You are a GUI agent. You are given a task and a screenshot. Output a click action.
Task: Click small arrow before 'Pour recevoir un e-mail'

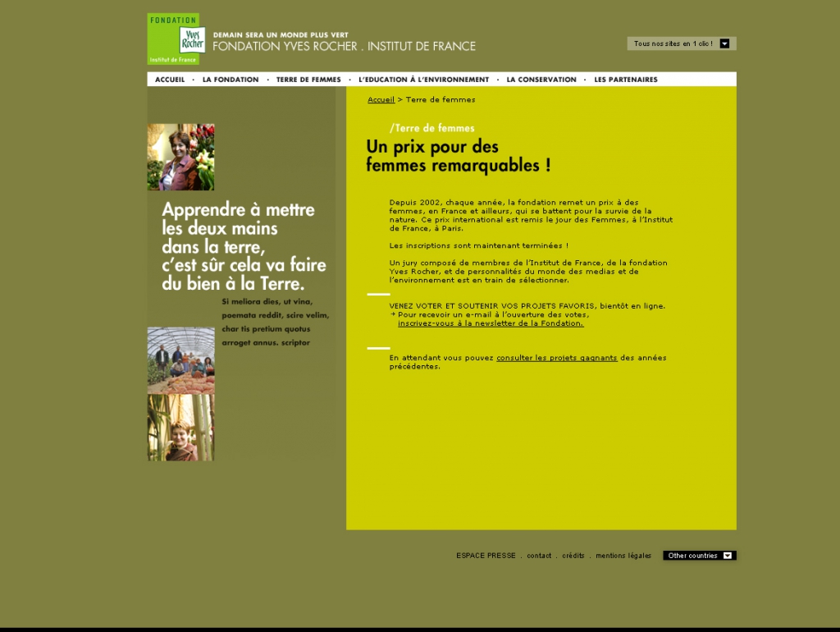393,314
